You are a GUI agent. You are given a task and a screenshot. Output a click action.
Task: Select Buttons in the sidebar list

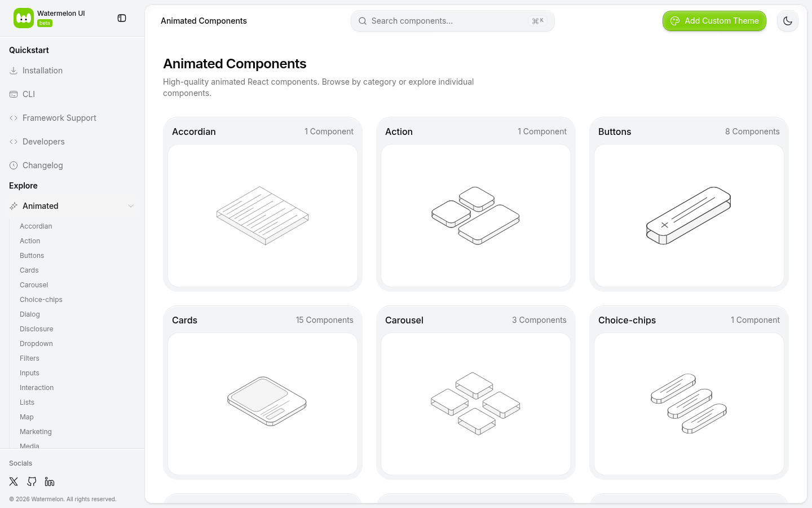(x=32, y=256)
